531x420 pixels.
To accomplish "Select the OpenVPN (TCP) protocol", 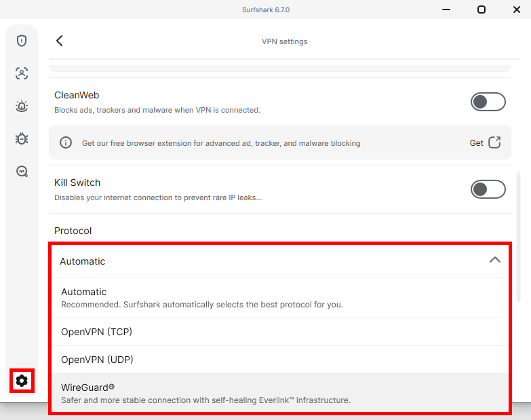I will [280, 332].
